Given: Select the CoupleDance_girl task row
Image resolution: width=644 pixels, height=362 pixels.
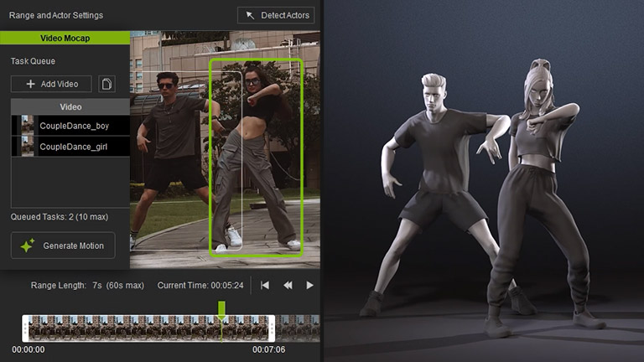Looking at the screenshot, I should pos(83,147).
